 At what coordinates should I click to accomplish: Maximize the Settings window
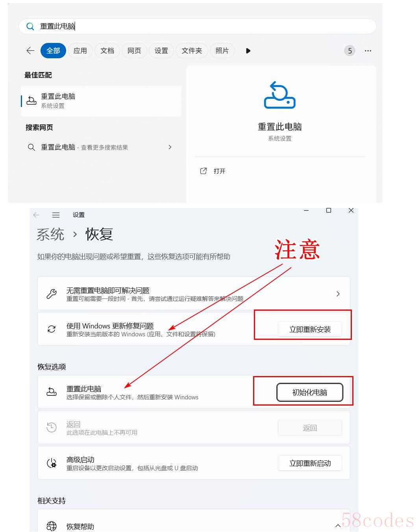329,211
